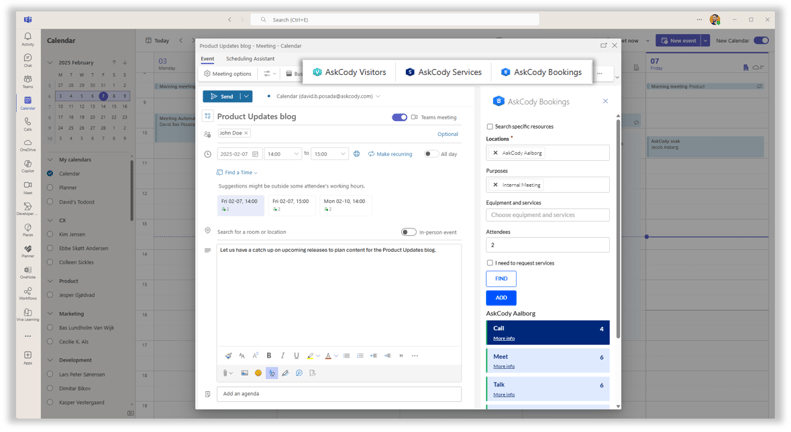
Task: Click the AskCody panel scrollbar
Action: pyautogui.click(x=618, y=230)
